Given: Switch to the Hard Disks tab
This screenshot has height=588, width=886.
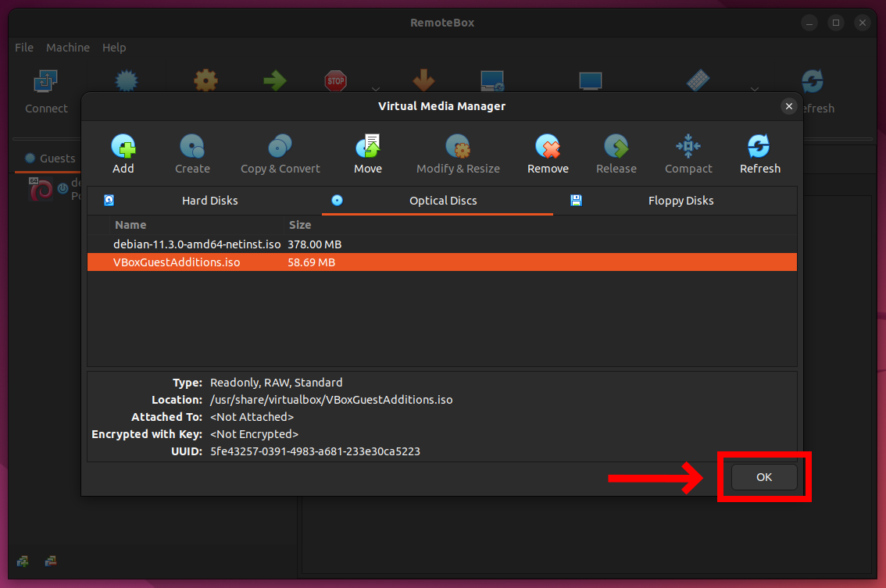Looking at the screenshot, I should 205,201.
